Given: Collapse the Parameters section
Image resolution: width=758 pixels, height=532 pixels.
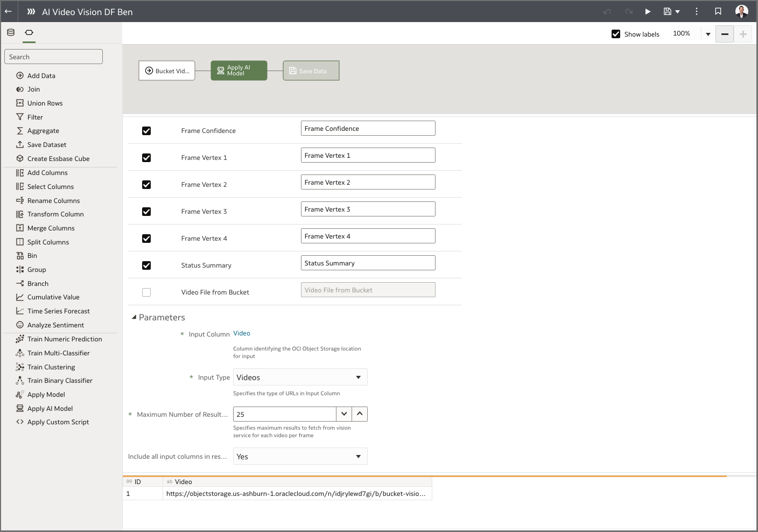Looking at the screenshot, I should [134, 317].
